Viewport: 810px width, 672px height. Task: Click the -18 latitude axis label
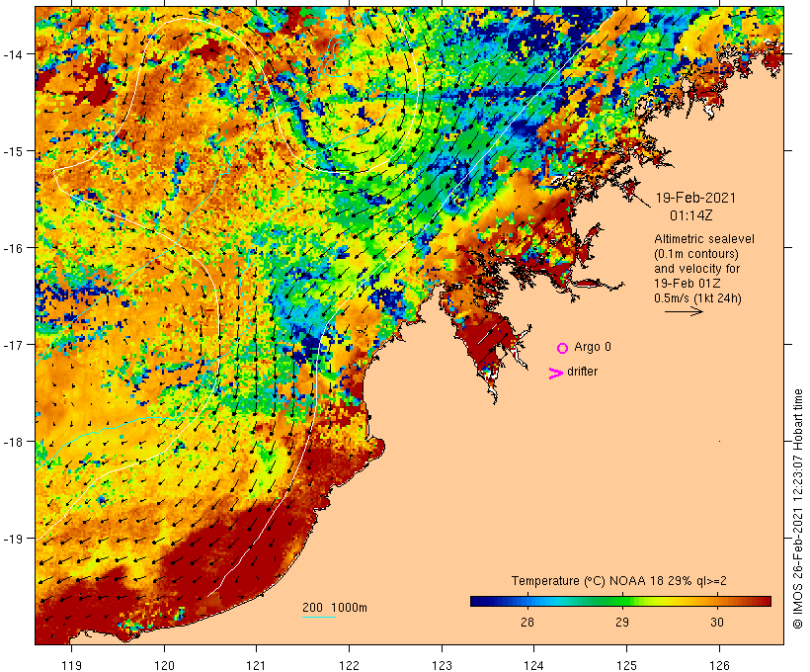[x=12, y=442]
